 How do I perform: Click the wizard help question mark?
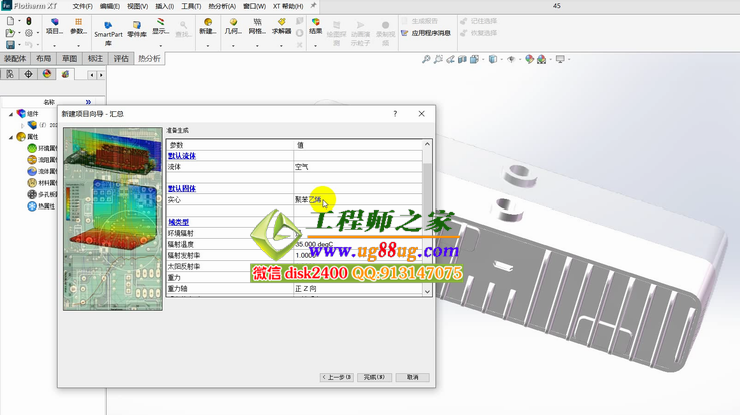click(395, 114)
